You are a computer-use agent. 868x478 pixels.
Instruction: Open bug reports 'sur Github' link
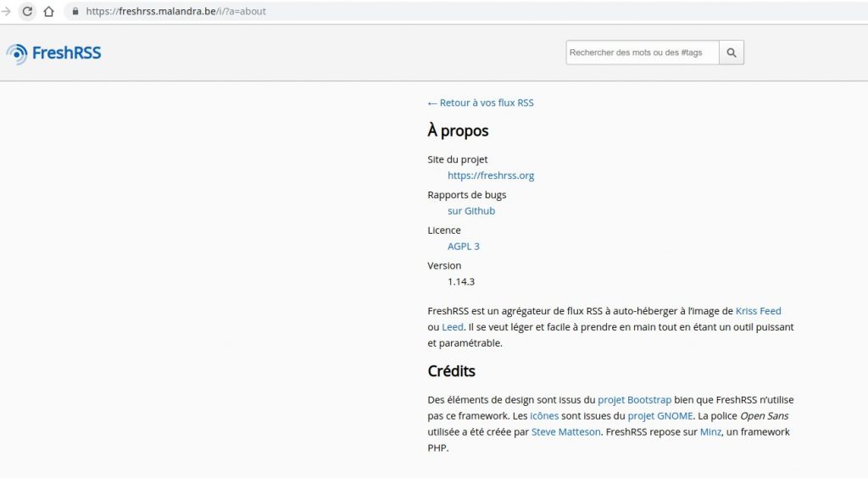pyautogui.click(x=471, y=211)
